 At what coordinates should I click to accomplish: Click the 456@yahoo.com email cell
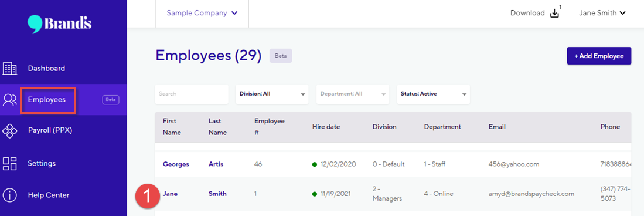[x=513, y=164]
